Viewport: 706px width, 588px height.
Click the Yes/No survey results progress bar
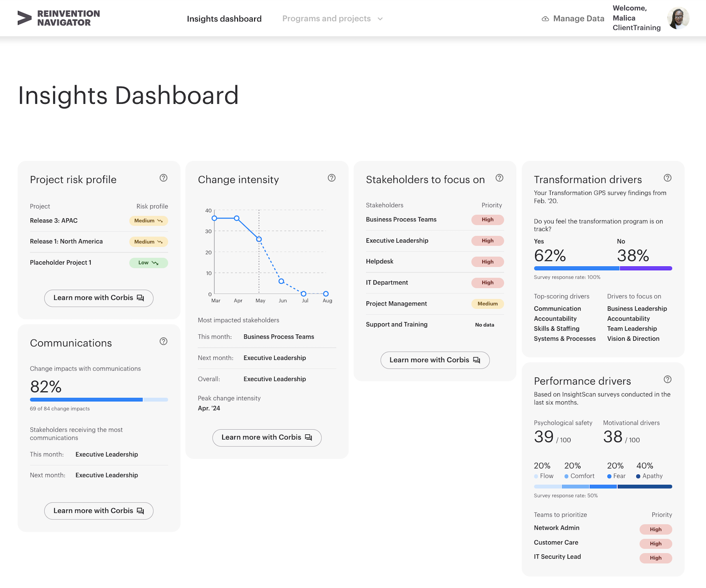[603, 268]
